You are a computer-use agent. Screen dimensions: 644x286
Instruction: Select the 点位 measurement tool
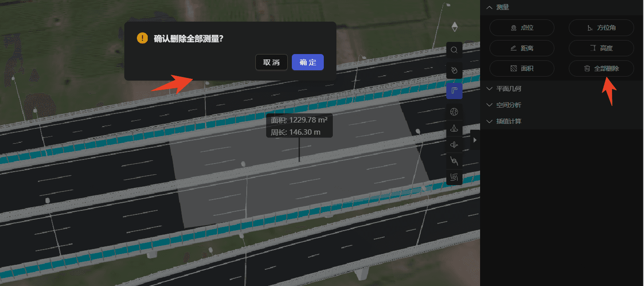tap(522, 28)
